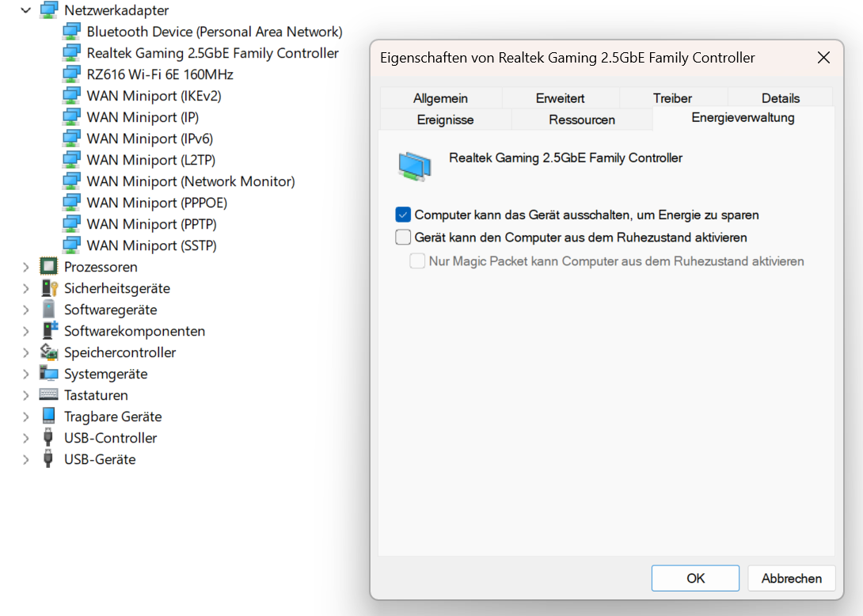863x616 pixels.
Task: Click the WAN Miniport (SSTP) icon
Action: pos(71,245)
